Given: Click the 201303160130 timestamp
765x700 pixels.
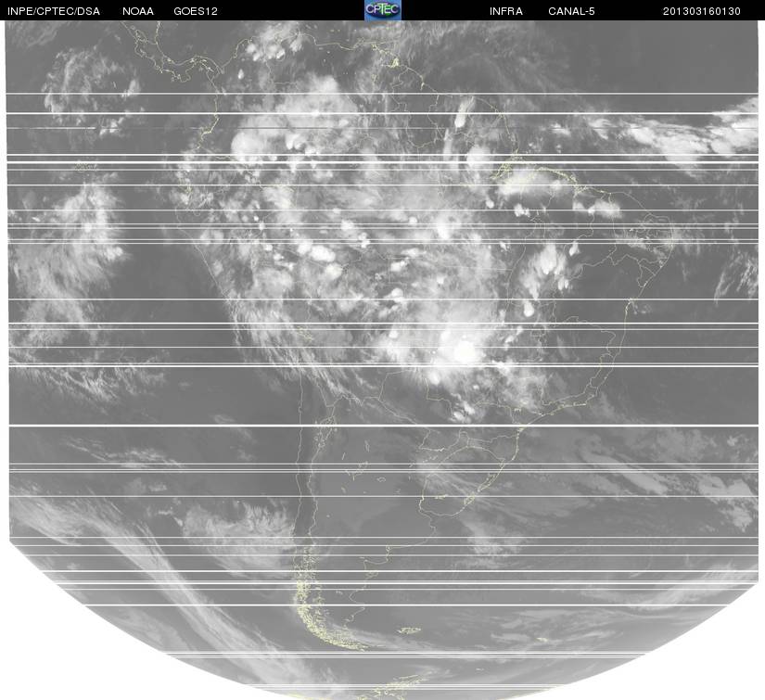Looking at the screenshot, I should tap(702, 11).
